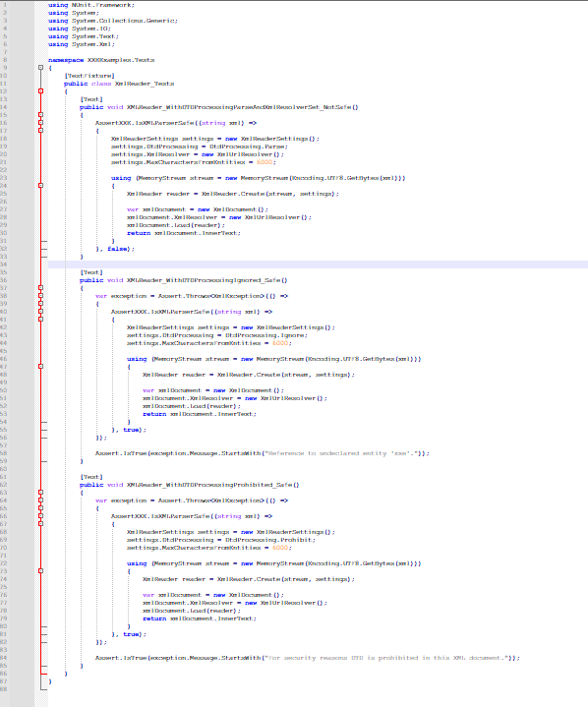Collapse the using block fold at line 73
588x707 pixels.
(x=40, y=571)
